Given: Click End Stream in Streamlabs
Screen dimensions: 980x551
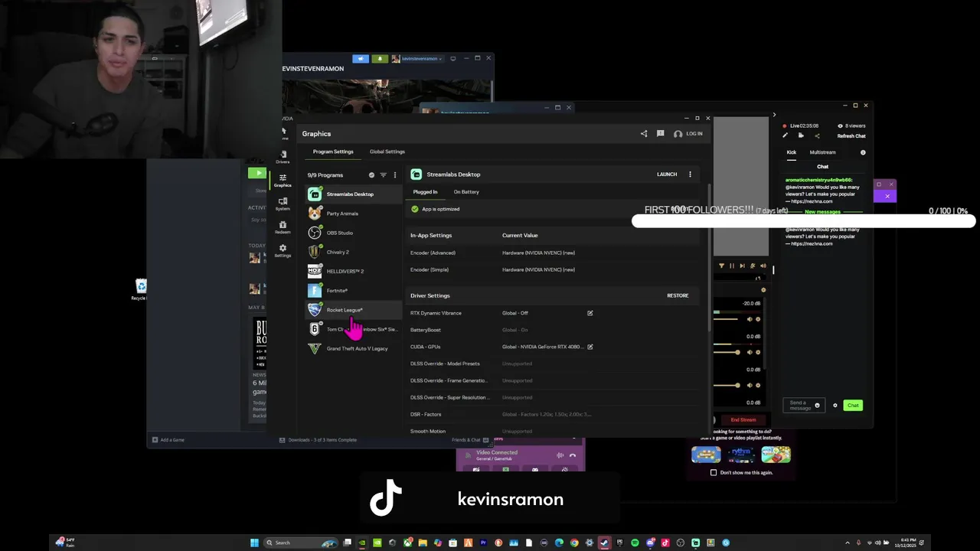Looking at the screenshot, I should point(743,419).
